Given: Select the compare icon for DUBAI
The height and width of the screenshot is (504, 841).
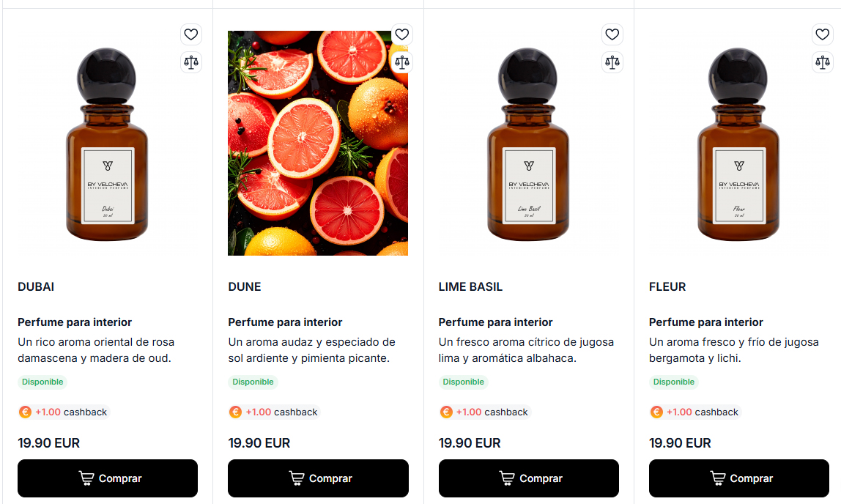Looking at the screenshot, I should click(191, 62).
